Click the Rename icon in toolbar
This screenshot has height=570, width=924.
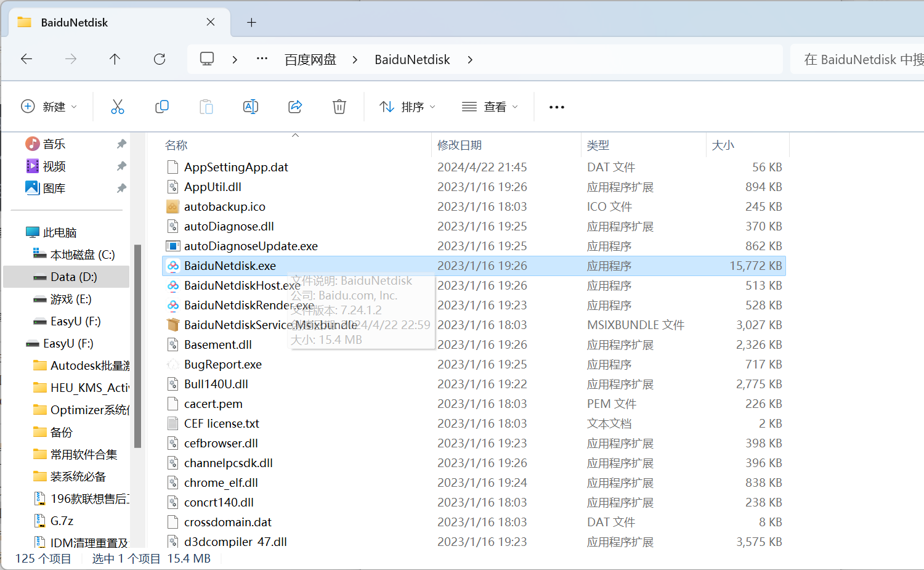click(x=251, y=107)
